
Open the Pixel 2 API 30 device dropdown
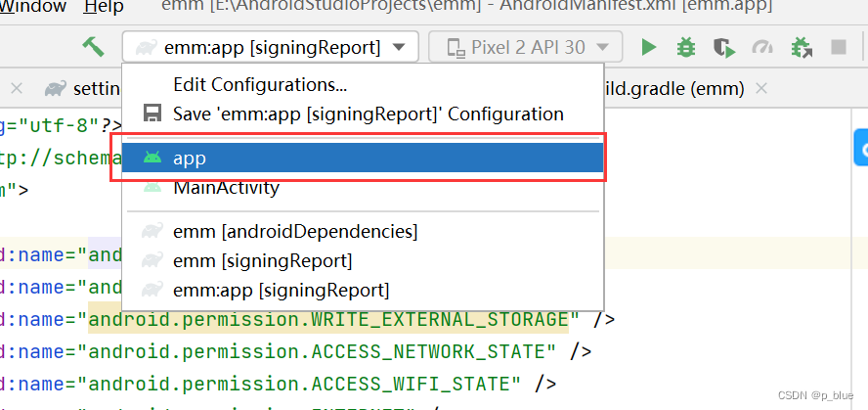525,47
